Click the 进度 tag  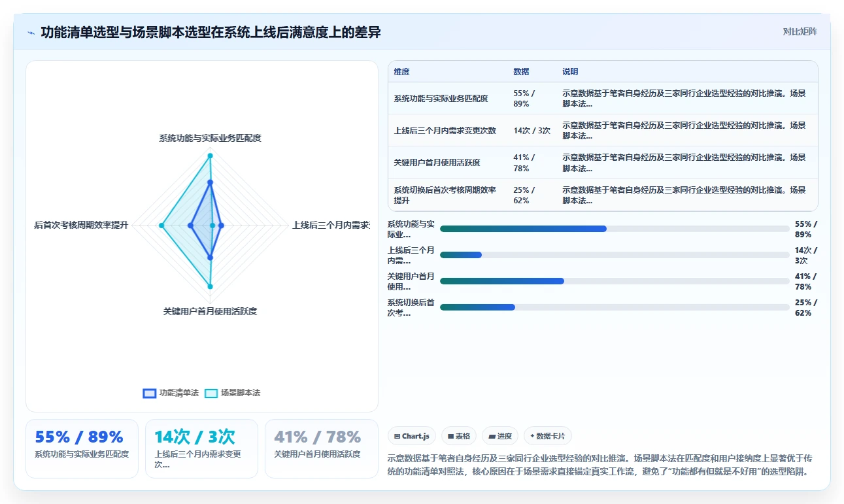tap(500, 436)
